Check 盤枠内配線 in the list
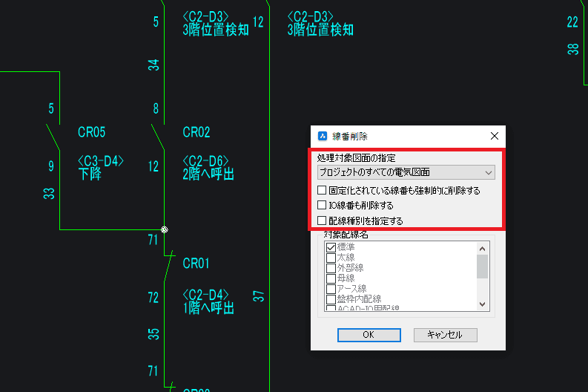 331,299
